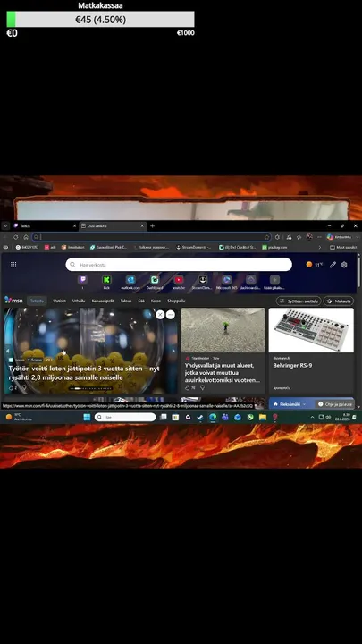362x644 pixels.
Task: Open more options on the lottery story
Action: pyautogui.click(x=171, y=315)
